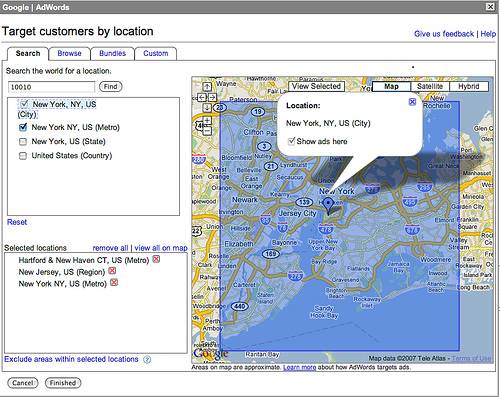Check United States (Country) checkbox

(x=23, y=156)
